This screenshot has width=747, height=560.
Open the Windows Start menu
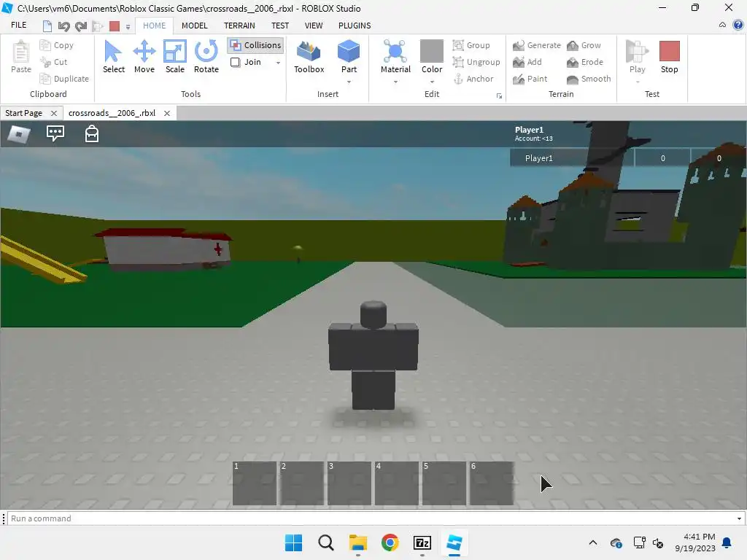(293, 542)
